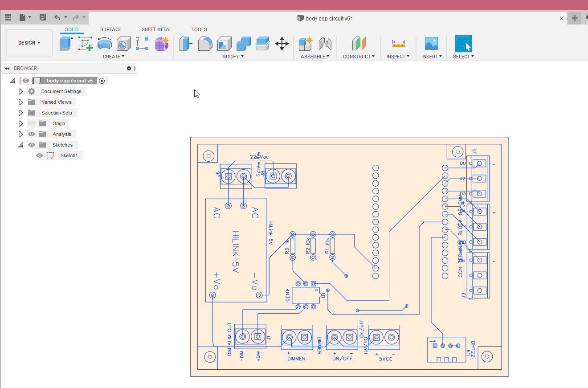Click the 4N35 optocoupler outline in sketch
This screenshot has height=388, width=588.
[306, 295]
